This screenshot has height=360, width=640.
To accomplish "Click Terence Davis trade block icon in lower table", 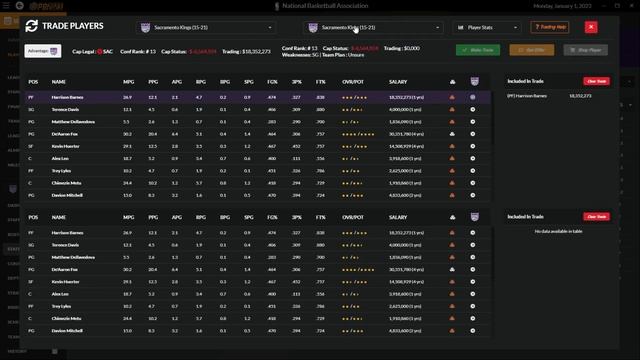I will (452, 245).
